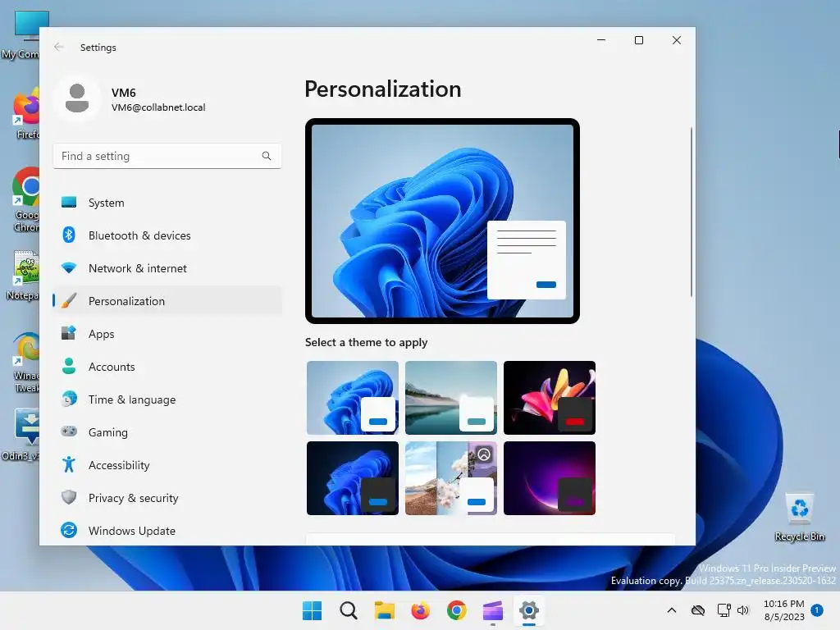This screenshot has width=840, height=630.
Task: Click the cloud sync tray icon
Action: coord(698,610)
